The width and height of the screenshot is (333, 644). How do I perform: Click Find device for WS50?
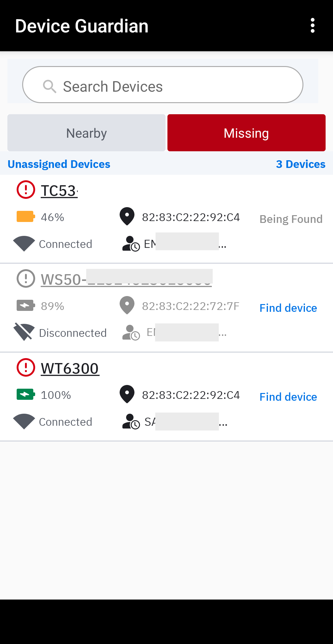point(288,308)
